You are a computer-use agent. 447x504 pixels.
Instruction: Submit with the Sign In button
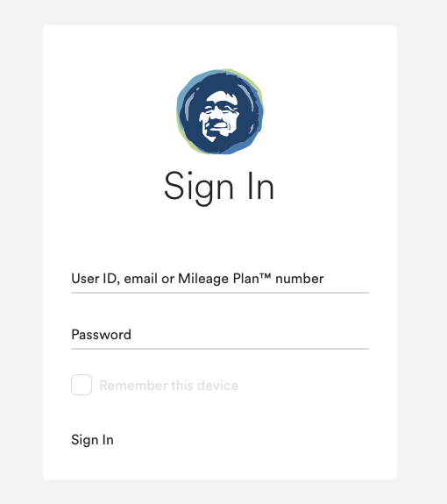pos(92,440)
